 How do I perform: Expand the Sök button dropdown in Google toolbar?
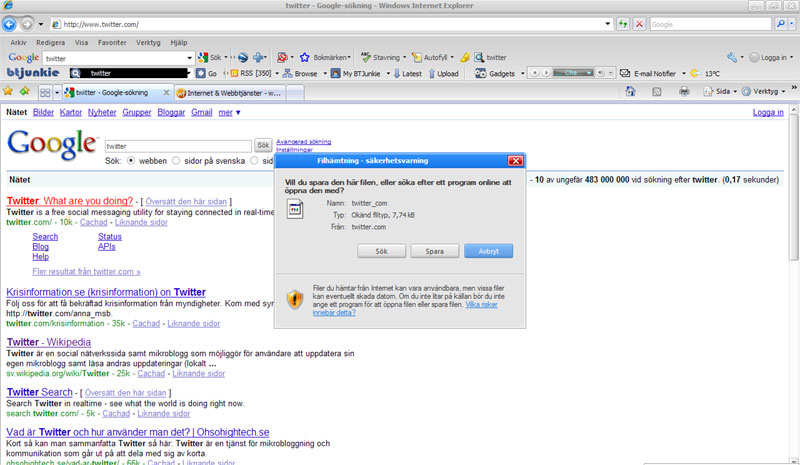click(226, 58)
